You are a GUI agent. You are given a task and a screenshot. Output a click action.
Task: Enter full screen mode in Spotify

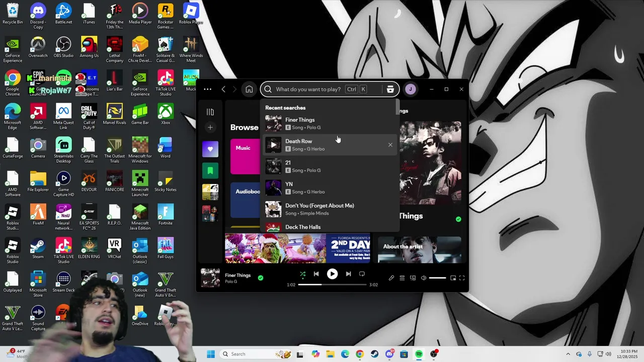click(x=462, y=278)
